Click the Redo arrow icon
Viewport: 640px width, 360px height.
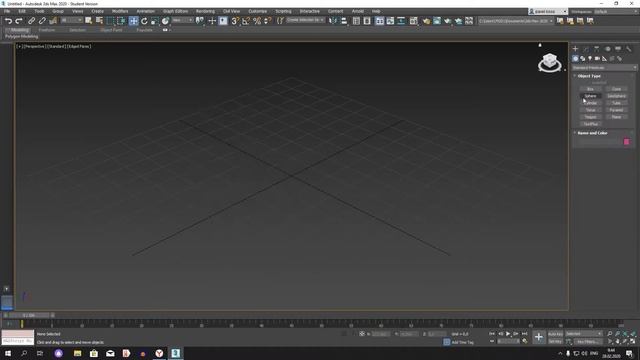click(19, 21)
